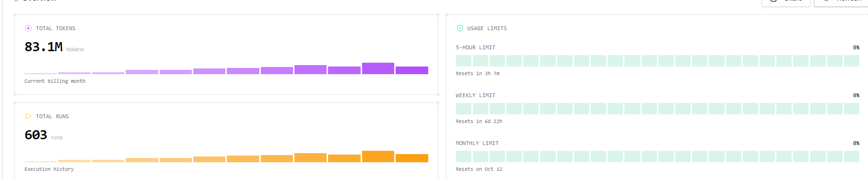Screen dimensions: 868x179
Task: Click the Total Runs play icon
Action: pyautogui.click(x=28, y=116)
